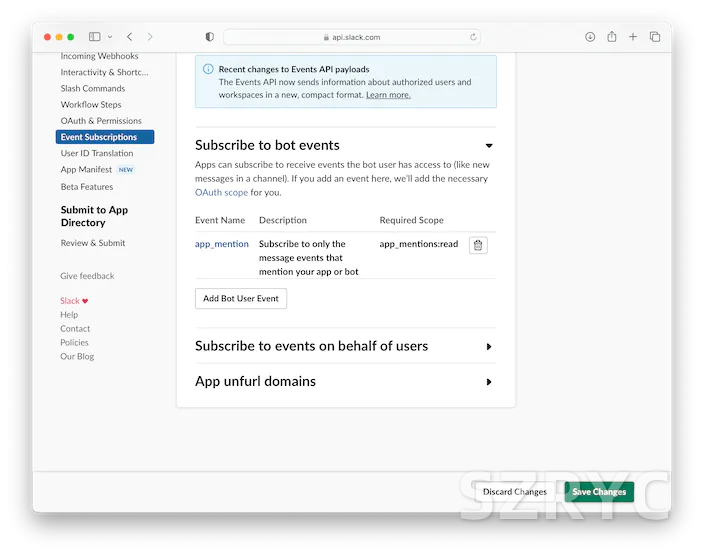Open Safari downloads icon
Viewport: 704px width, 555px height.
click(x=590, y=37)
